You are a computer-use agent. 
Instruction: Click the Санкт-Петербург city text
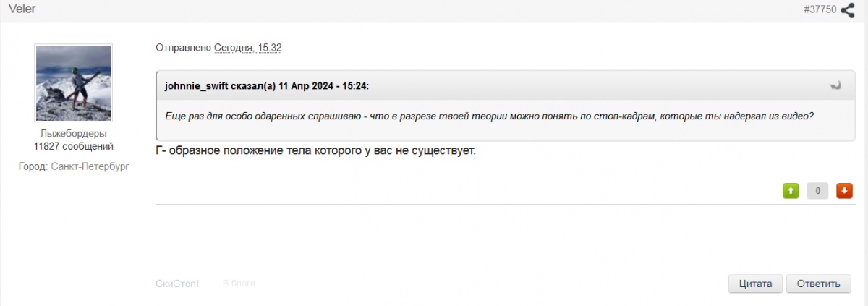click(x=90, y=166)
